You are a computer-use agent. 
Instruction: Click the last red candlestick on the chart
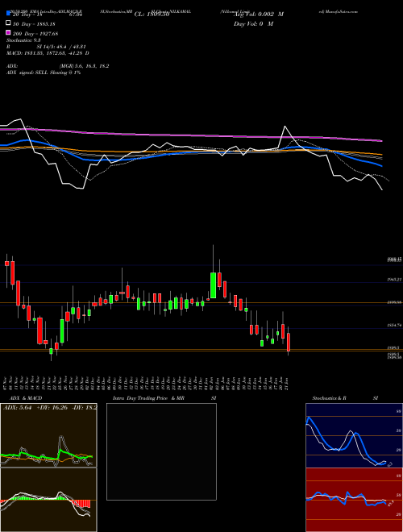click(289, 342)
